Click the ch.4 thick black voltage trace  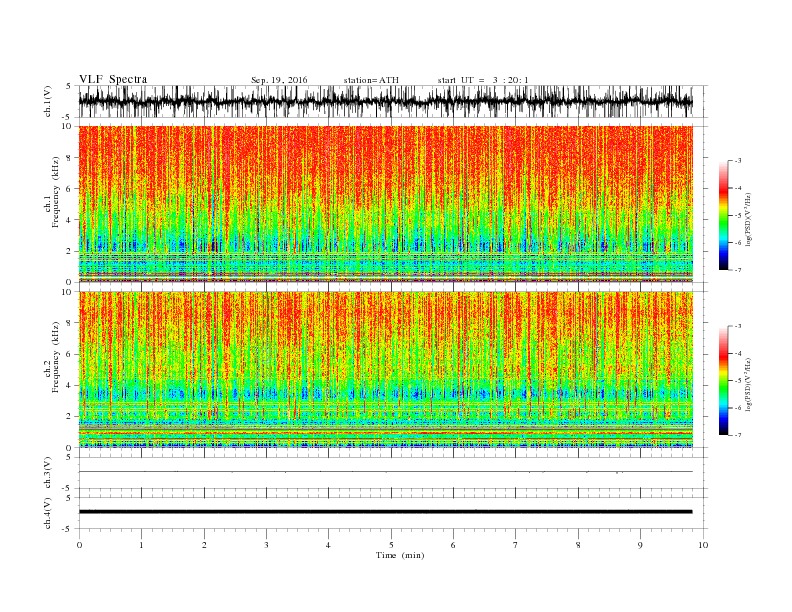pos(386,512)
